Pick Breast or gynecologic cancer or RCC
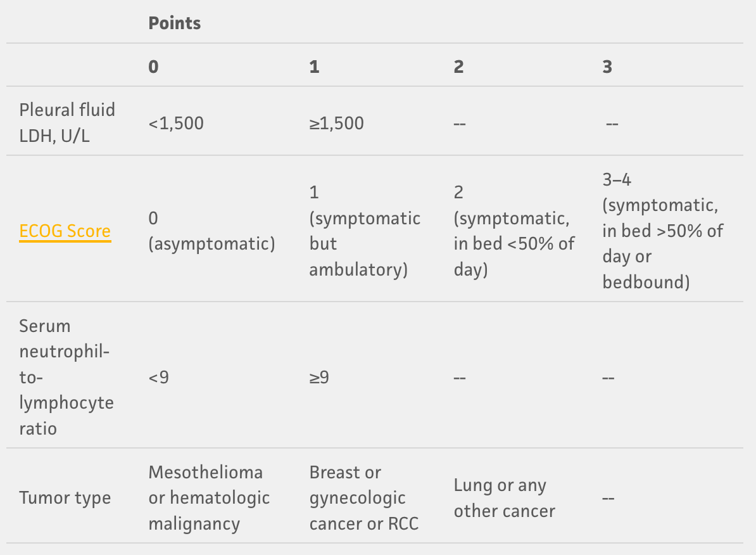The height and width of the screenshot is (555, 756). (363, 498)
